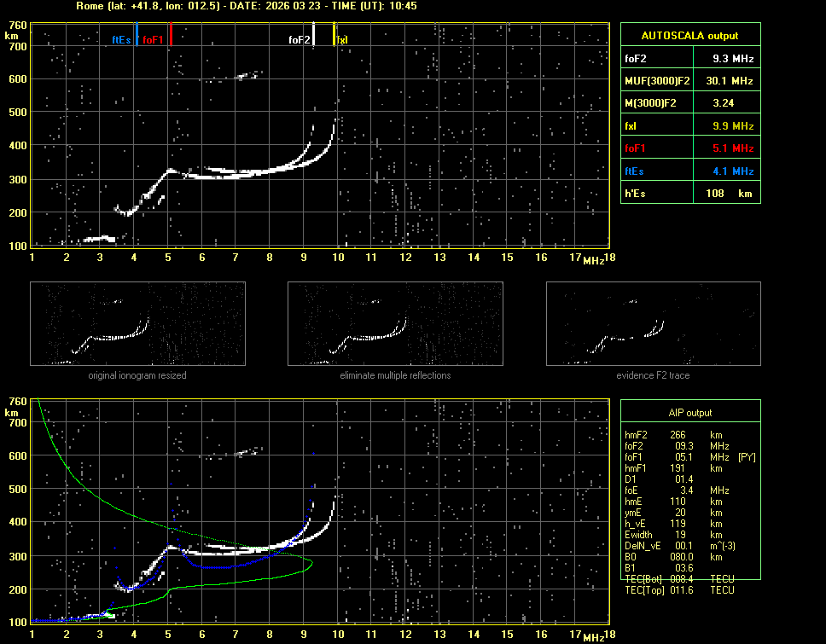This screenshot has width=826, height=644.
Task: Click the white foF2 frequency marker
Action: click(313, 35)
